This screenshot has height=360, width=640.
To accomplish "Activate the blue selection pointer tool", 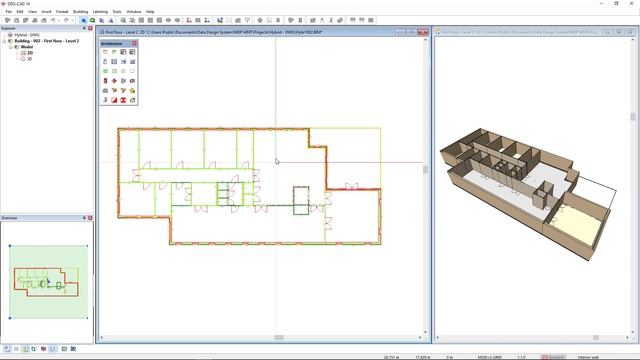I will (84, 20).
